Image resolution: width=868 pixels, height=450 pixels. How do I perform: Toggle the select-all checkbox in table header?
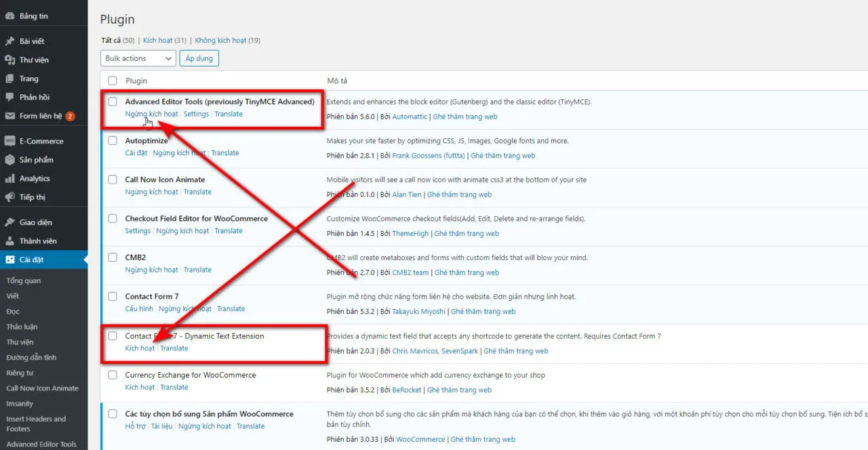pos(113,81)
